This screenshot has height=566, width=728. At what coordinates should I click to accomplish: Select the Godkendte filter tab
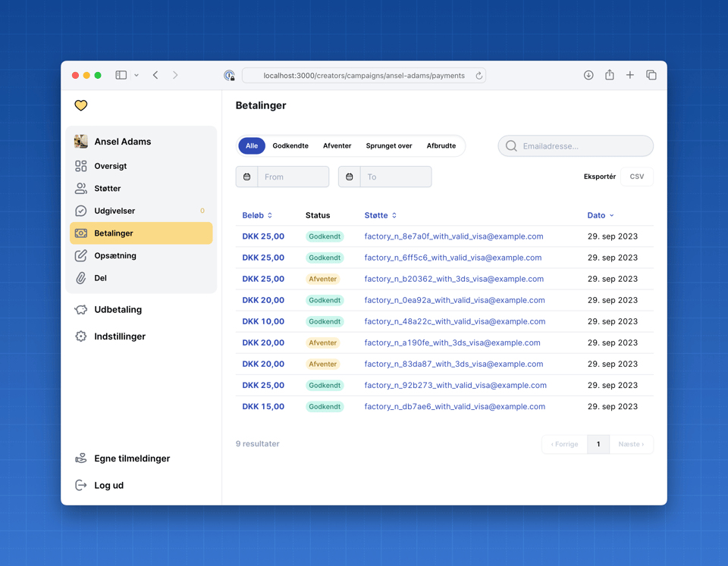click(x=290, y=145)
